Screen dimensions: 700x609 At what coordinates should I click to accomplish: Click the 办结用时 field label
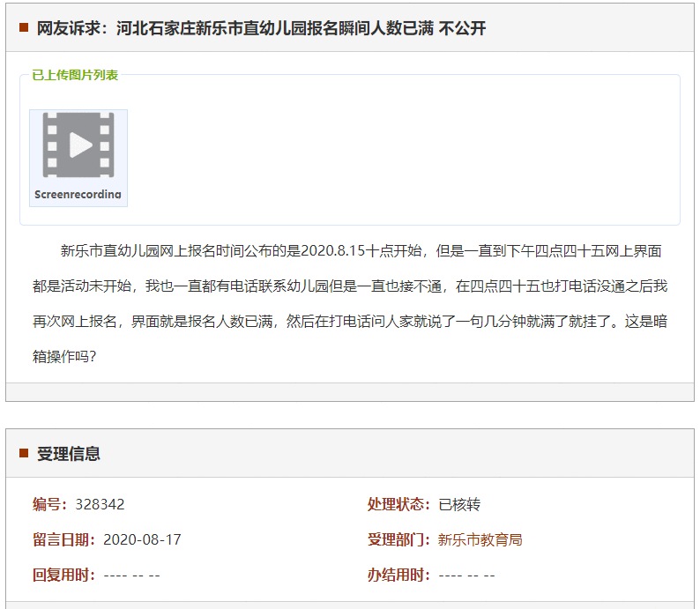tap(398, 575)
